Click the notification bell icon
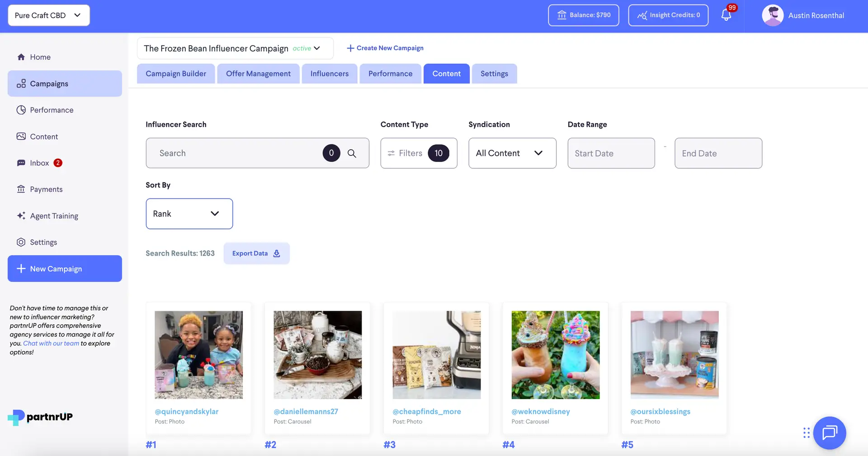Screen dimensions: 868x456 pyautogui.click(x=726, y=15)
